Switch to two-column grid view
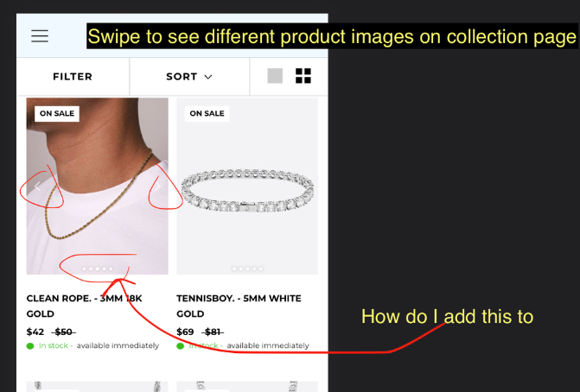This screenshot has height=392, width=580. coord(303,76)
